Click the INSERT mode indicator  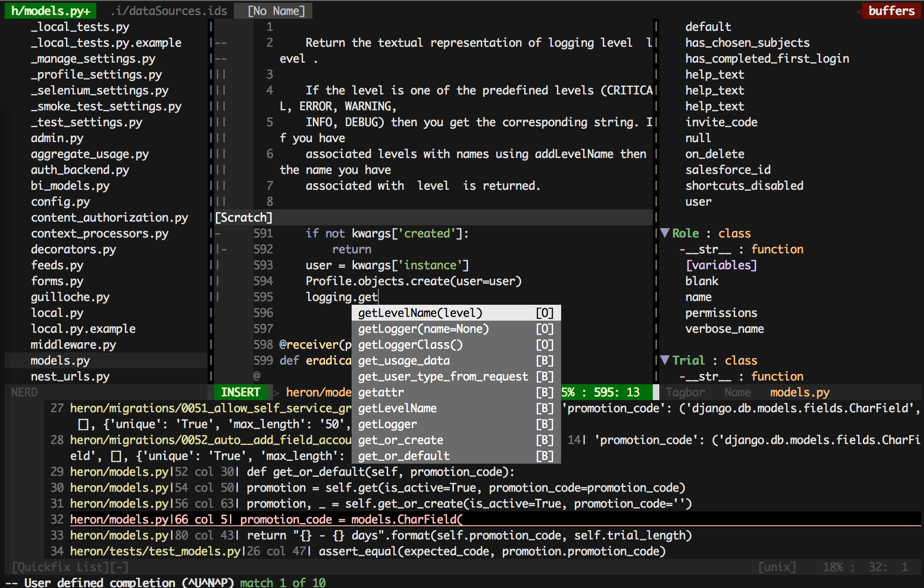[x=240, y=392]
